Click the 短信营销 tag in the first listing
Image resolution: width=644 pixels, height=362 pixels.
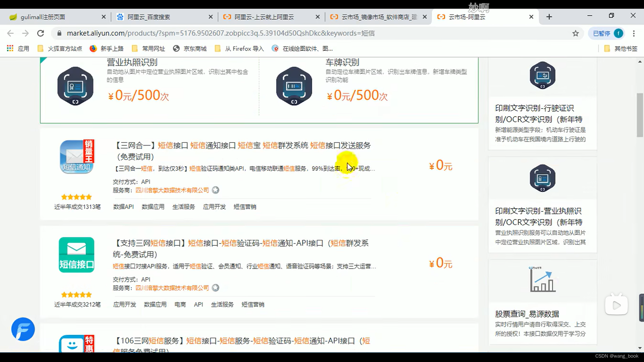pos(245,207)
